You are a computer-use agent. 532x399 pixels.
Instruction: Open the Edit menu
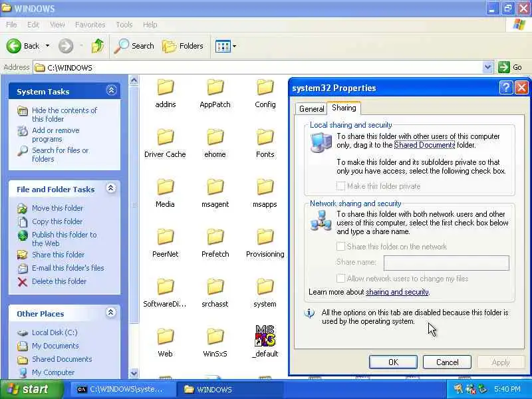(33, 25)
